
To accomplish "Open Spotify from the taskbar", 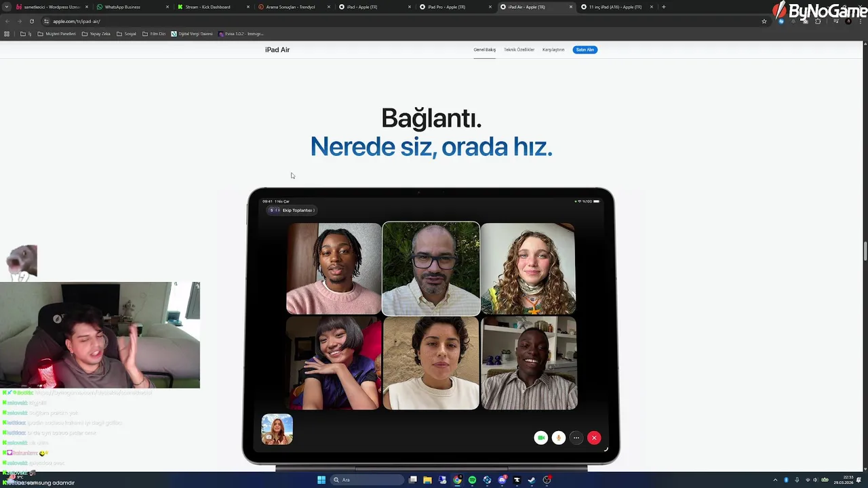I will coord(472,480).
